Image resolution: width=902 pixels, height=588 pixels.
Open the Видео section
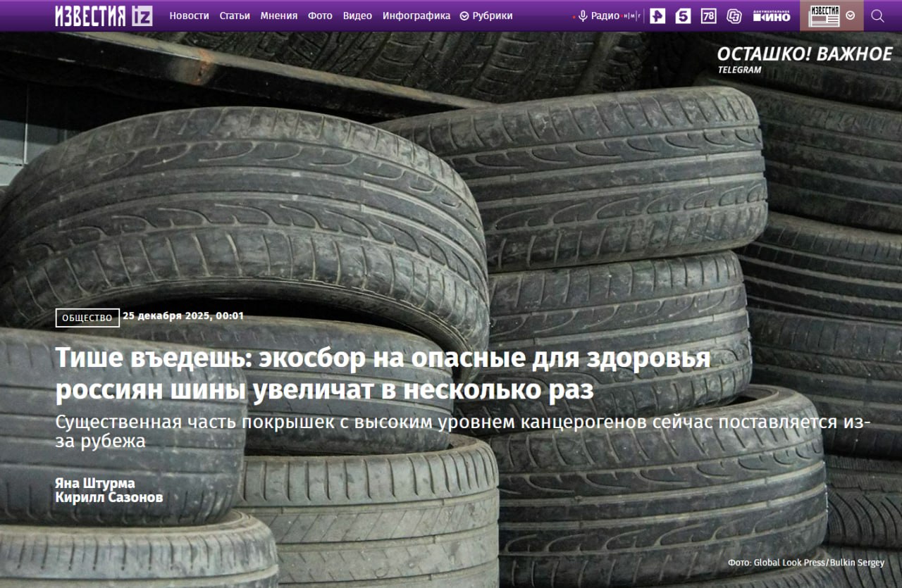(x=357, y=15)
